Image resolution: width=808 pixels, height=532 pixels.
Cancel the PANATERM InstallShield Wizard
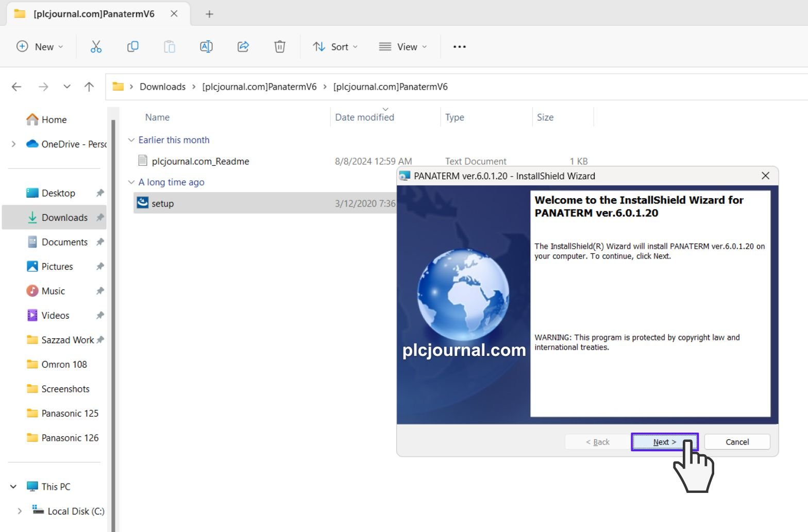tap(737, 442)
